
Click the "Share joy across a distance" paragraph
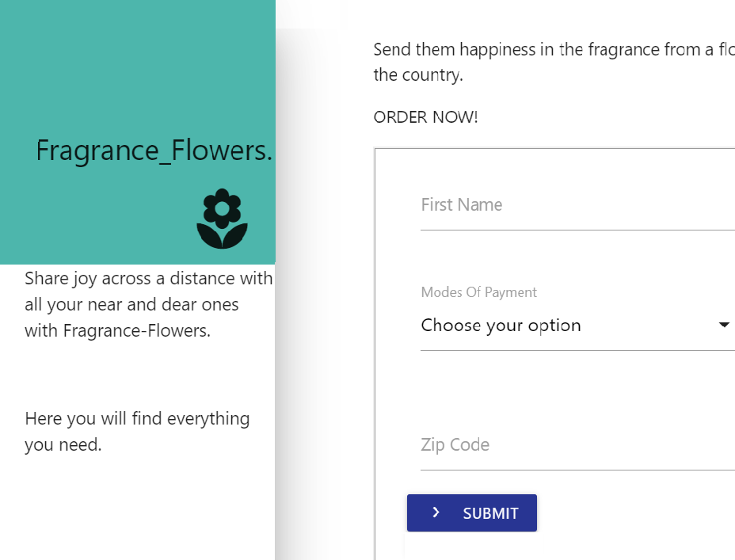tap(149, 305)
